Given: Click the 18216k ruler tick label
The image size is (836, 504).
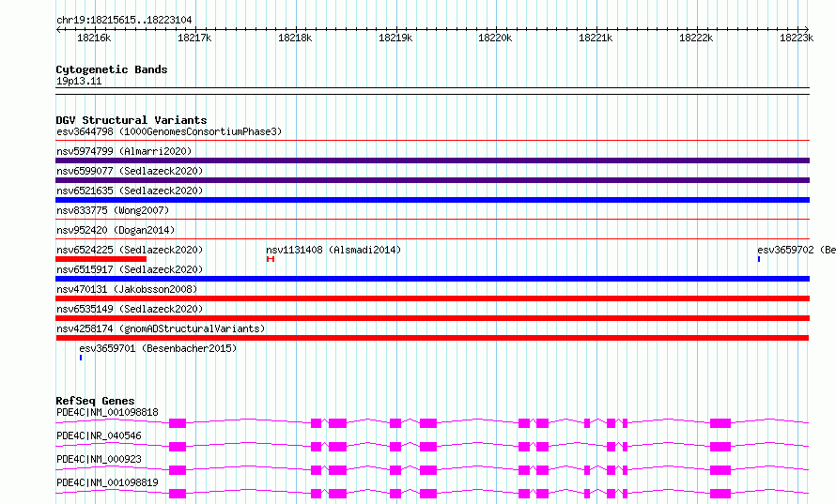Looking at the screenshot, I should pyautogui.click(x=94, y=38).
